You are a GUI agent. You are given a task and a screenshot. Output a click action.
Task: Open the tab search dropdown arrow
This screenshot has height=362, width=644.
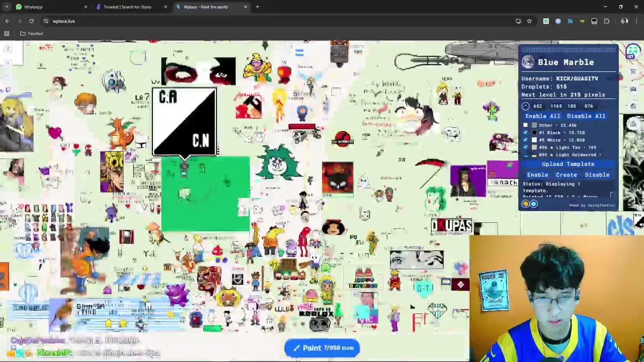point(7,7)
